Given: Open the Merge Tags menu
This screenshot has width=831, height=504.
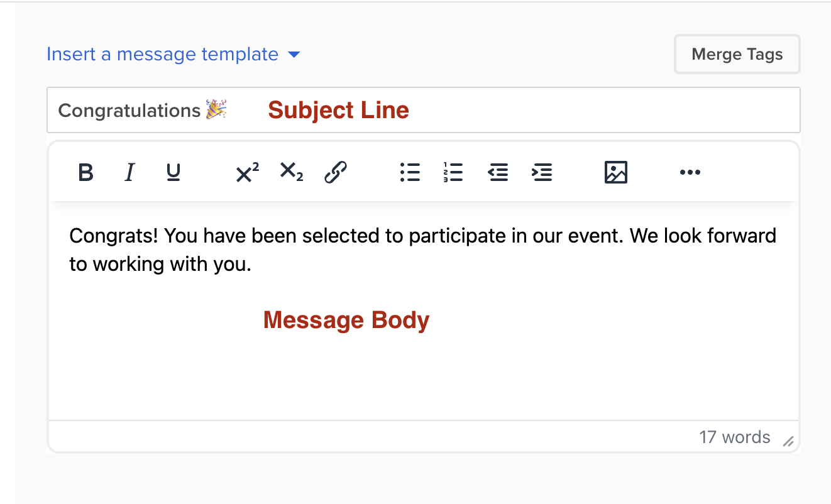Looking at the screenshot, I should coord(737,55).
